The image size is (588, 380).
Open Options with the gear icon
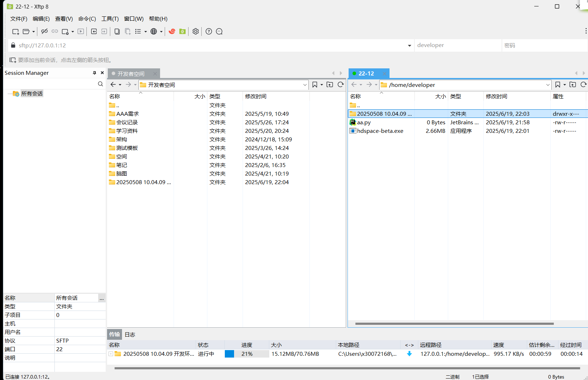click(x=196, y=31)
